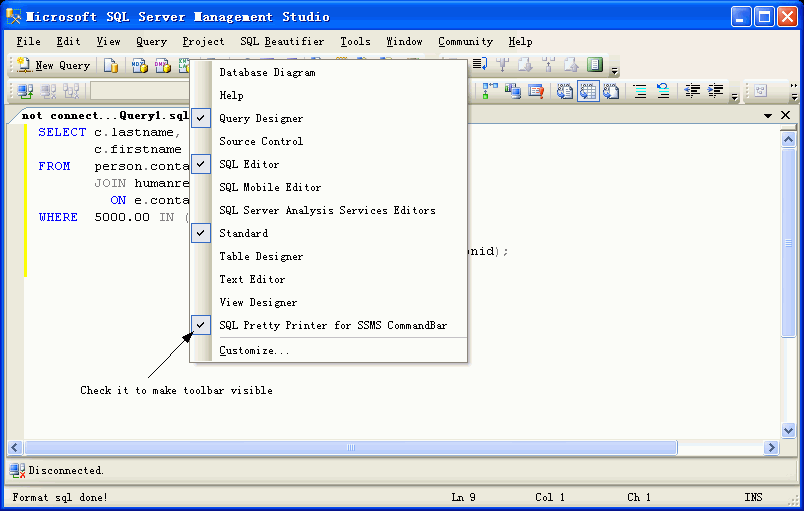Click the Disconnected status icon
Image resolution: width=804 pixels, height=511 pixels.
pyautogui.click(x=17, y=471)
